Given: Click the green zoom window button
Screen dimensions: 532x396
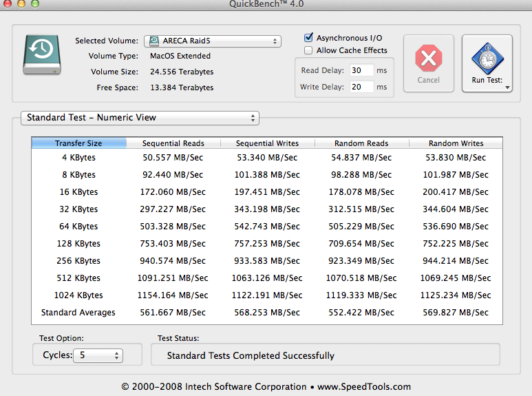Looking at the screenshot, I should point(35,3).
